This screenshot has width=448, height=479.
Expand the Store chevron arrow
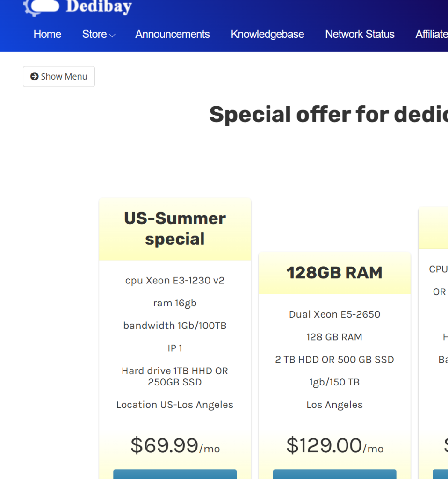pos(112,35)
